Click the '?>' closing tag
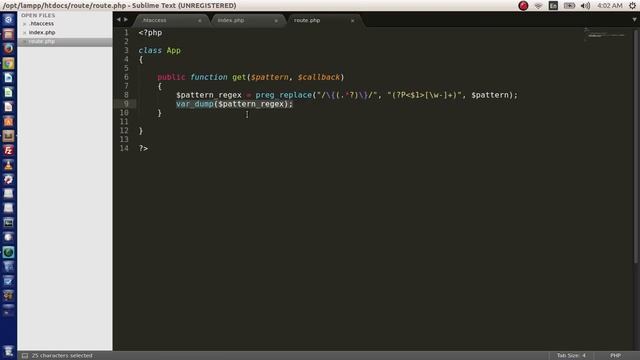 (143, 148)
